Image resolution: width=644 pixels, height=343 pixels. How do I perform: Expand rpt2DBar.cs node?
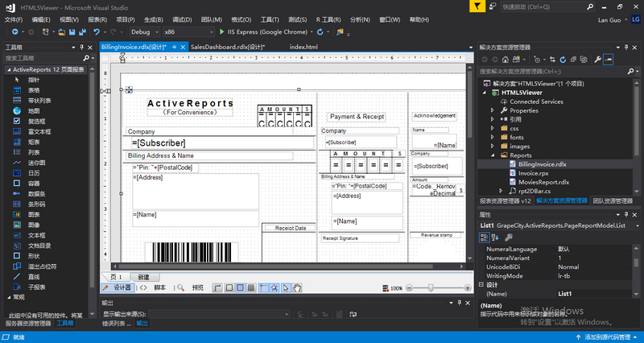[x=501, y=191]
